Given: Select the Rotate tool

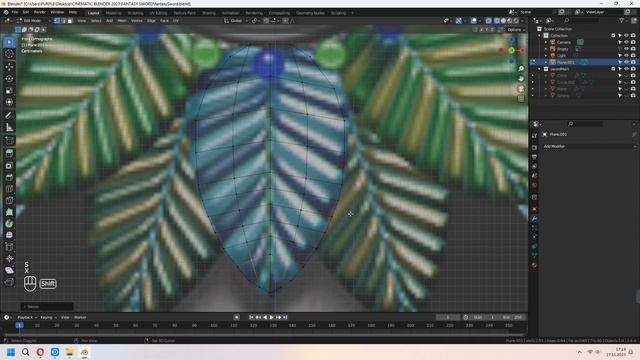Looking at the screenshot, I should click(x=9, y=78).
